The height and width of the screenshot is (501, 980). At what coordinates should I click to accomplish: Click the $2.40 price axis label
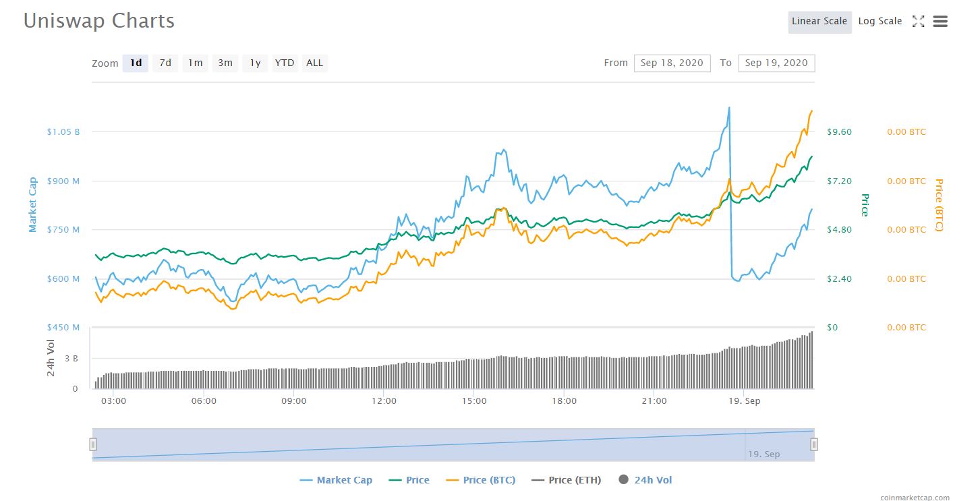click(839, 278)
